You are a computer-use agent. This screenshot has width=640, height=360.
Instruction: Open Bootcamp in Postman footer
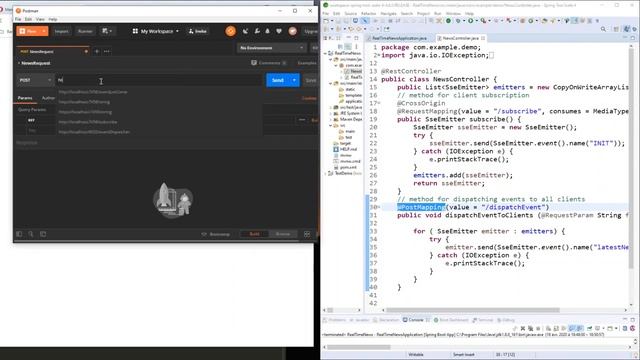coord(216,234)
